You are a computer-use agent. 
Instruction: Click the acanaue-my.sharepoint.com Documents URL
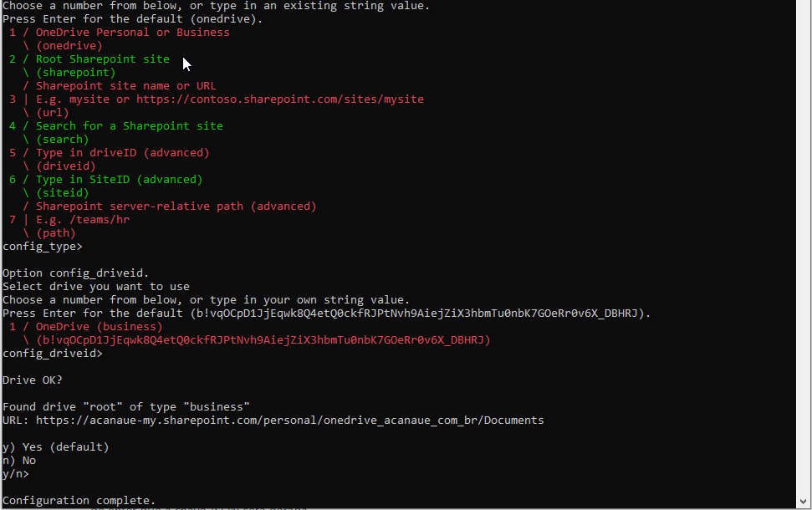point(290,421)
